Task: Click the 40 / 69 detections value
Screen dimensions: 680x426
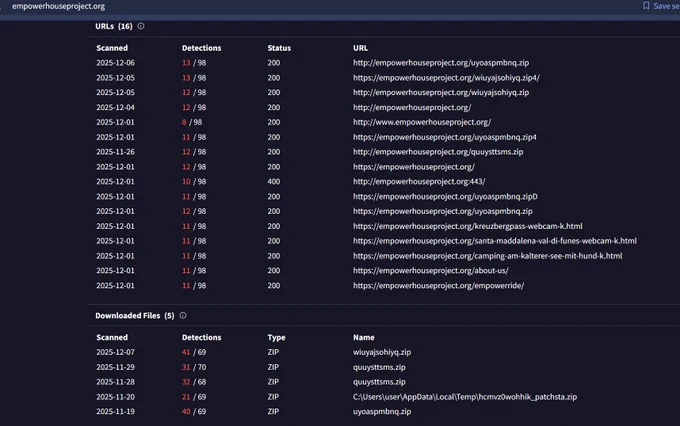Action: [194, 411]
